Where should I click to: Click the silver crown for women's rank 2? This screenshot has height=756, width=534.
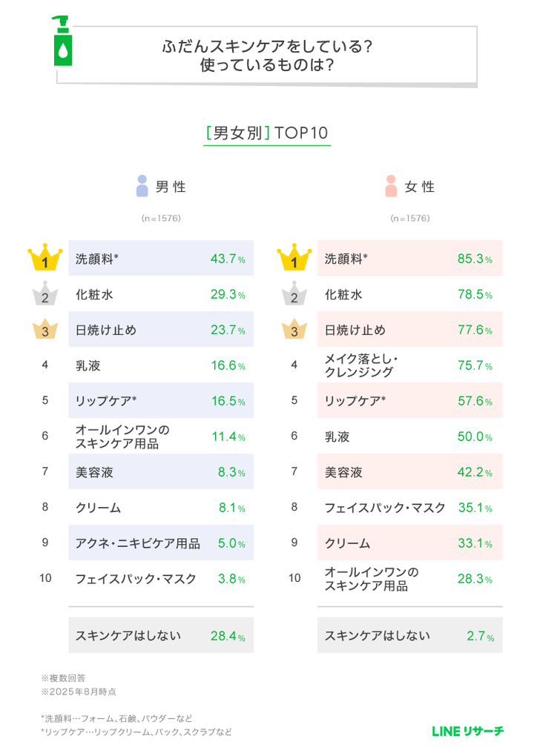294,294
